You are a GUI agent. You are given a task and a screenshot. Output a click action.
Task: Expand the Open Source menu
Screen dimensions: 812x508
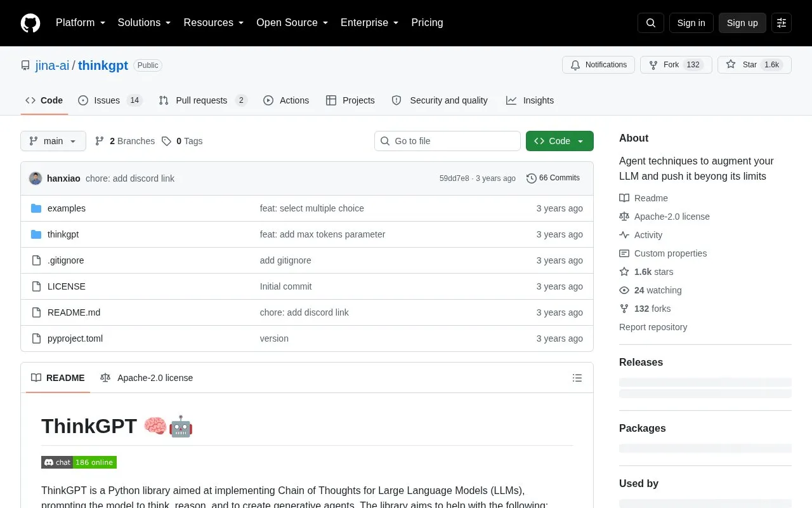click(x=292, y=23)
